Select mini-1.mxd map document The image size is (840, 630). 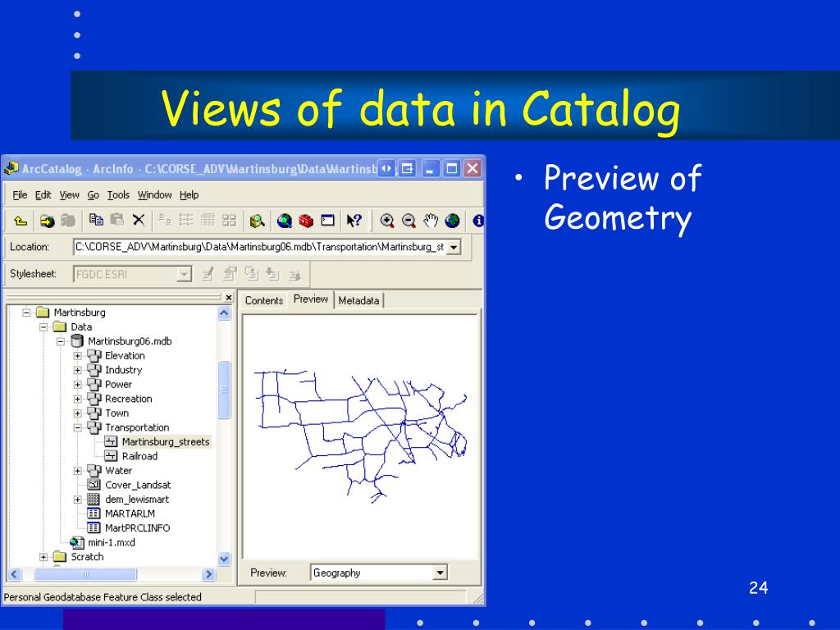point(112,543)
